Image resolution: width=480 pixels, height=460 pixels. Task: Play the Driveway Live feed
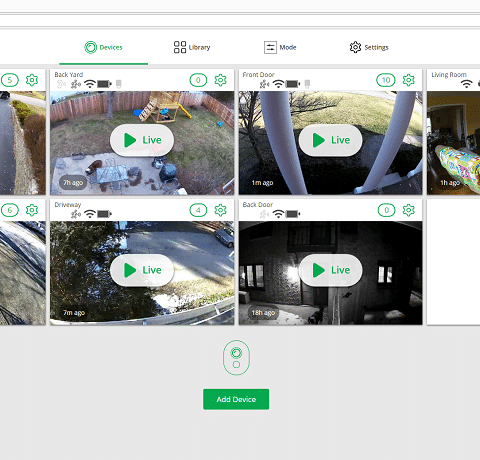click(142, 270)
